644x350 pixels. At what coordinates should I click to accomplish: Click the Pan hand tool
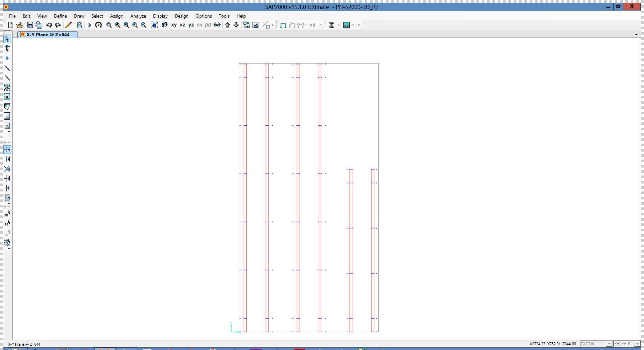point(154,25)
